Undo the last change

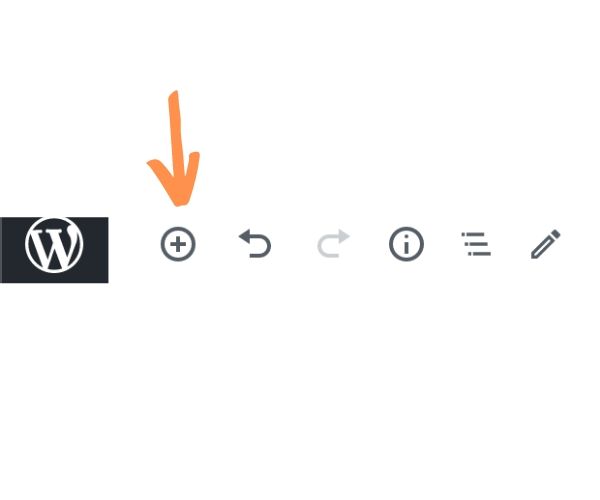[x=255, y=243]
